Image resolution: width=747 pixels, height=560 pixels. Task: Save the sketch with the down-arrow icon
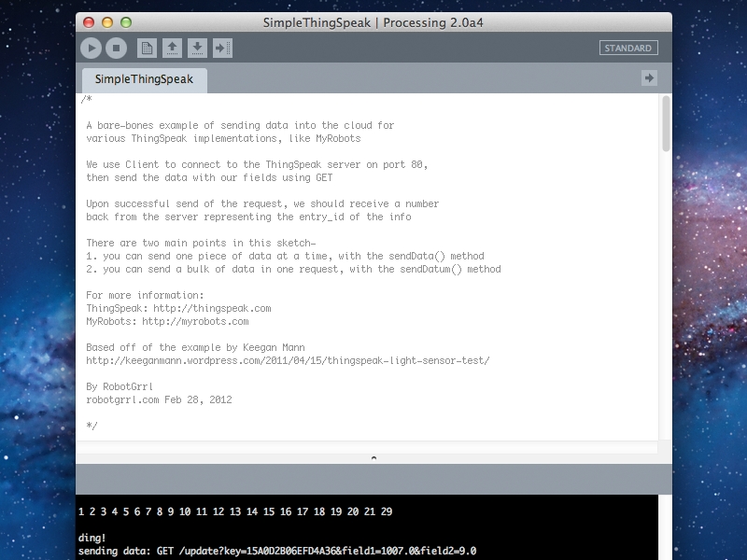pos(197,49)
